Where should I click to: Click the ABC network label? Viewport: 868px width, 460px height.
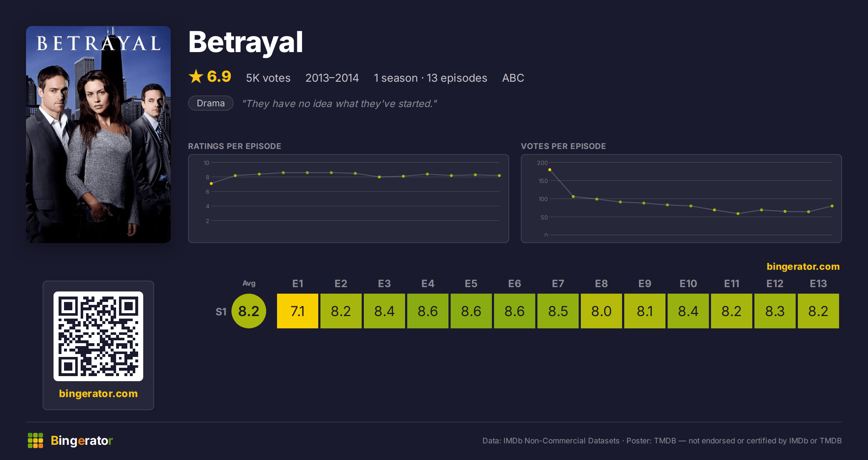coord(513,78)
